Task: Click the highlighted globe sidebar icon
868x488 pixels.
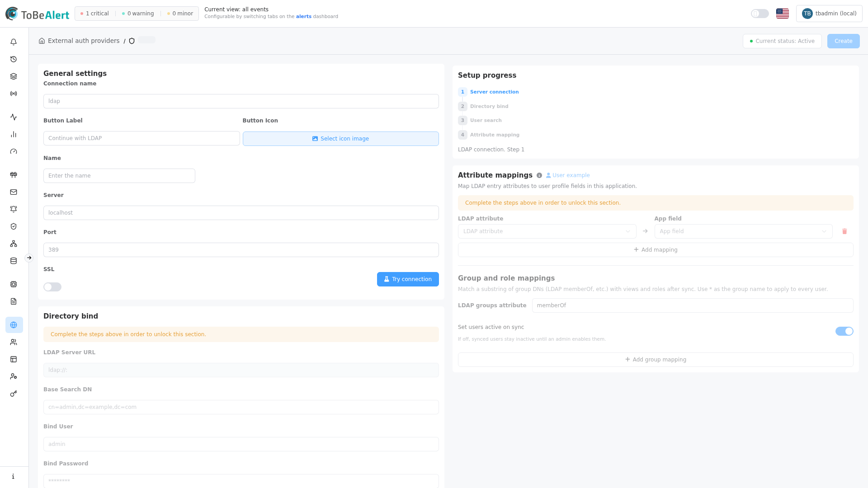Action: pos(14,325)
